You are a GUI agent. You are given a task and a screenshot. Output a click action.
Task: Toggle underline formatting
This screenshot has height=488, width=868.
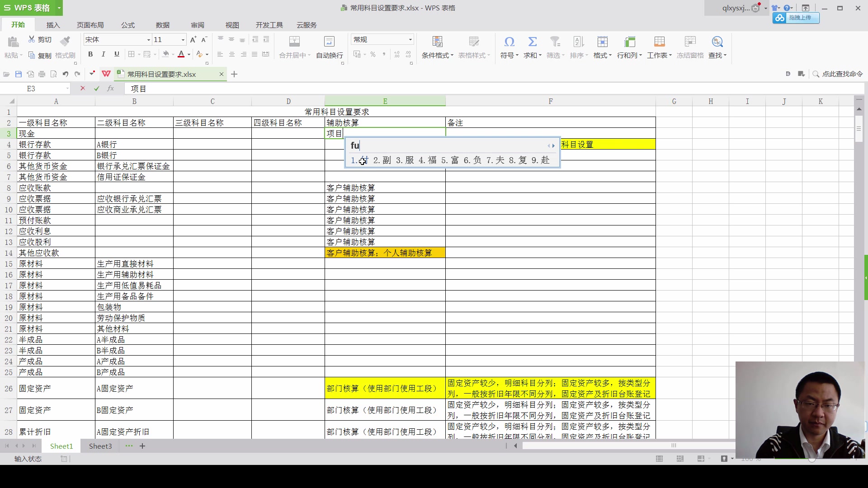tap(116, 54)
